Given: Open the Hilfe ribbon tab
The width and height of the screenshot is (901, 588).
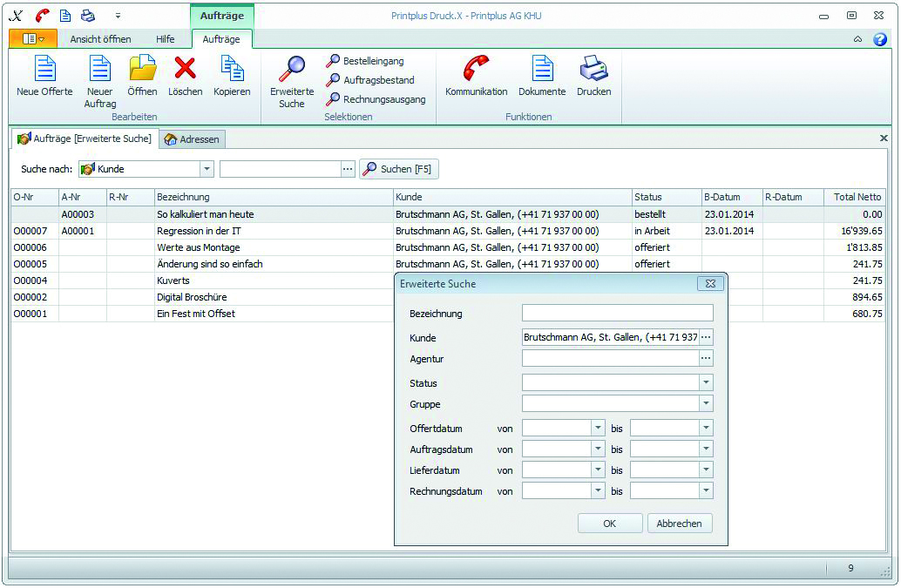Looking at the screenshot, I should (165, 39).
